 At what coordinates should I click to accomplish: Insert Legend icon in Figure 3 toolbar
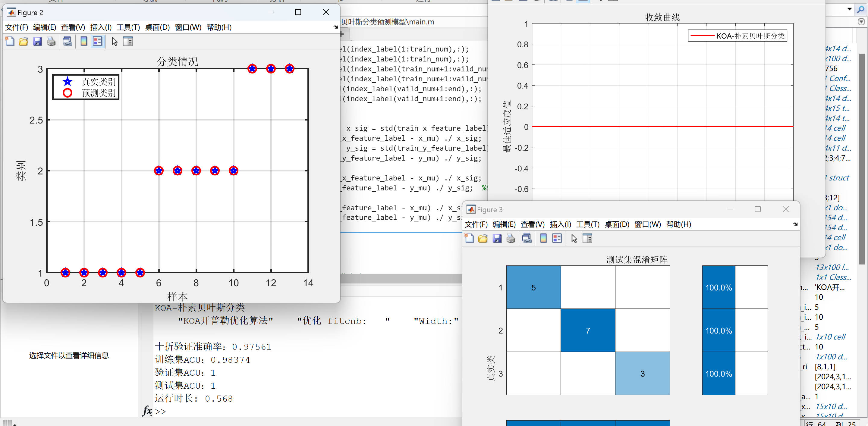click(557, 238)
